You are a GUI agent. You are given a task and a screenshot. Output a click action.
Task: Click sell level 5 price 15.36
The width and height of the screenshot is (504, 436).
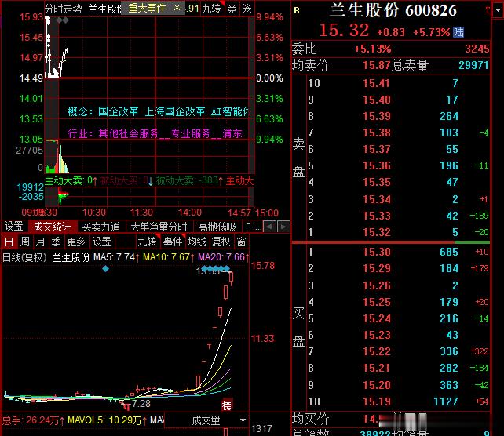coord(376,165)
